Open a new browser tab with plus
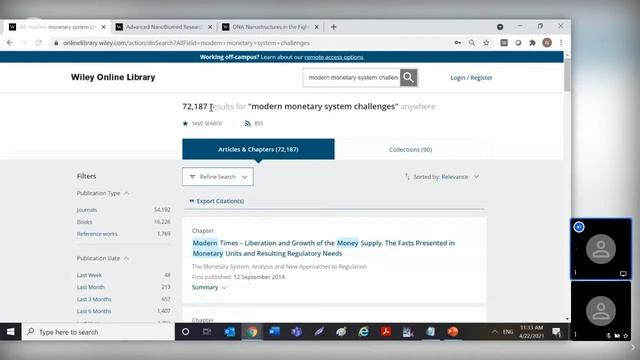 pos(333,27)
